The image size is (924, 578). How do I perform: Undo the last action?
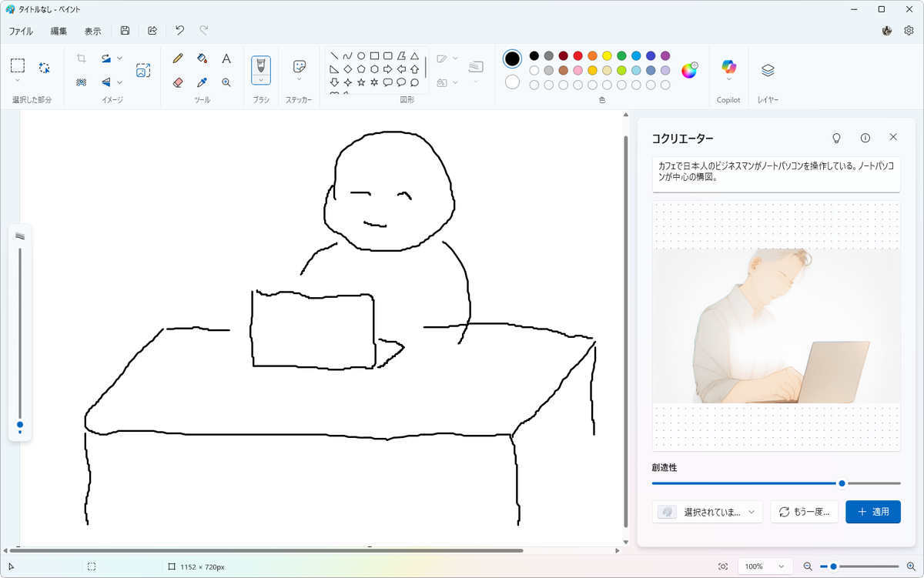pos(179,31)
